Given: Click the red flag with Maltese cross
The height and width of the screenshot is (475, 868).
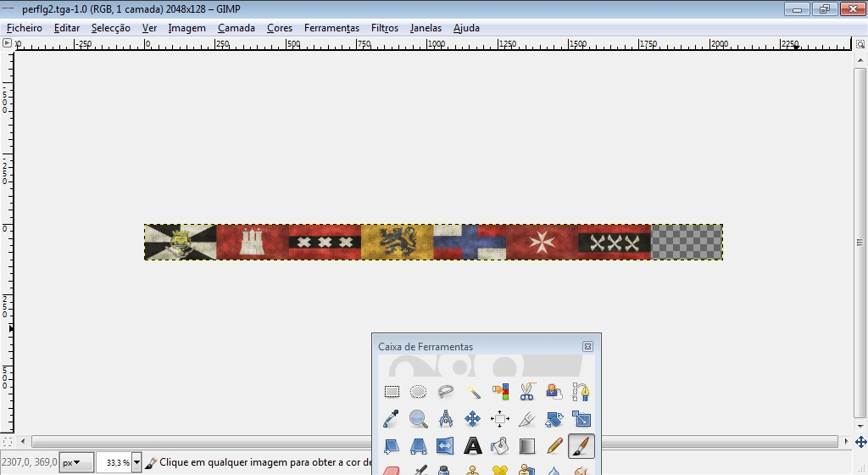Looking at the screenshot, I should click(542, 242).
